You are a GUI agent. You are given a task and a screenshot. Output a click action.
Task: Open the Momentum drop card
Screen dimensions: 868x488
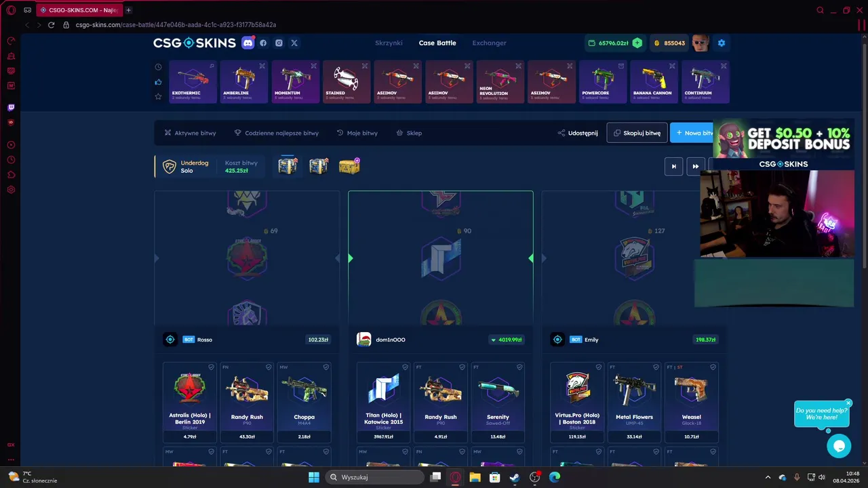[x=295, y=82]
